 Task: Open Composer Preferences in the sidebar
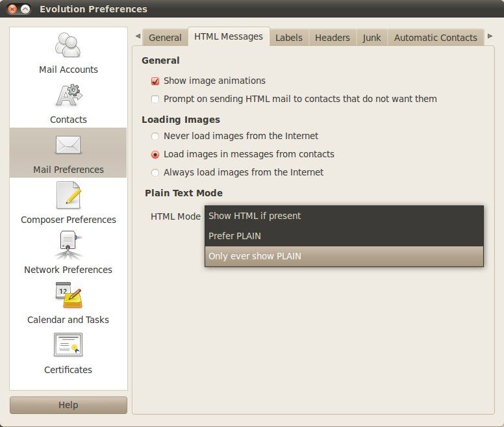click(x=68, y=196)
